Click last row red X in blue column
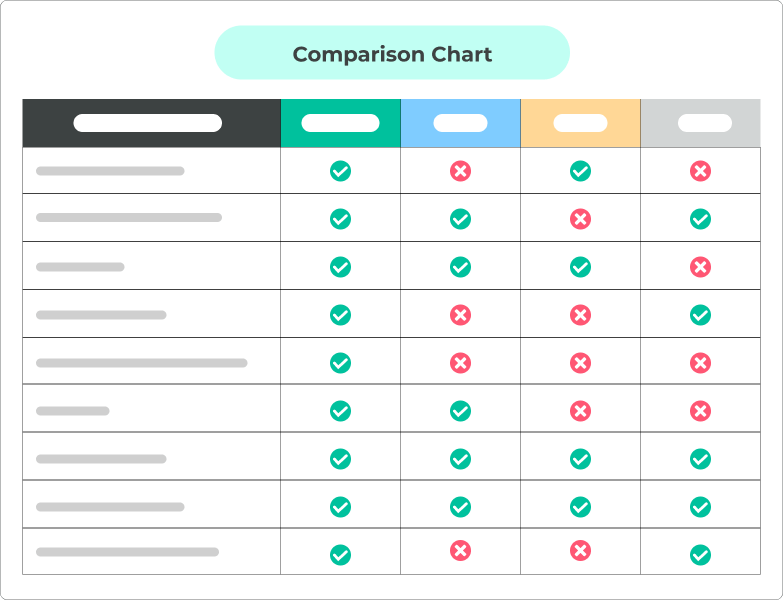Screen dimensions: 783x600 point(460,551)
